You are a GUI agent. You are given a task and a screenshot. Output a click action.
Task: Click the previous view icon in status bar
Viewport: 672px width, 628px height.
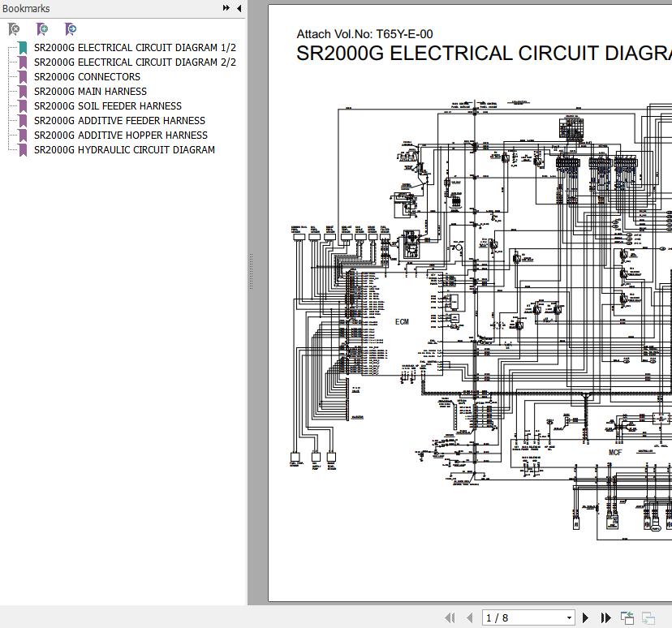pos(627,617)
